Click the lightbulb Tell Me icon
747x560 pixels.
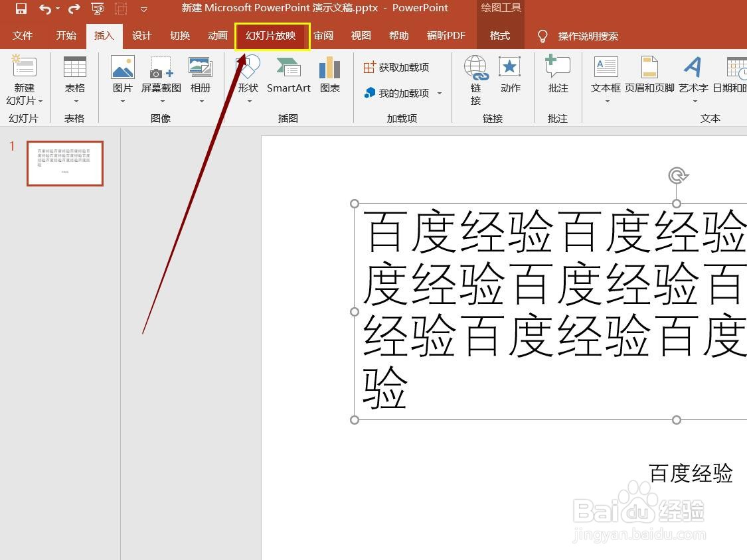(542, 36)
